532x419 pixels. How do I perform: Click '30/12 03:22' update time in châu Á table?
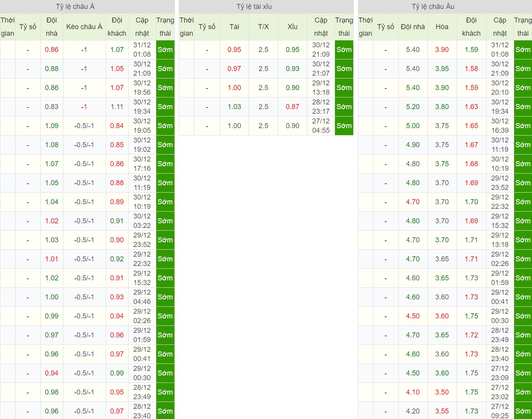142,221
